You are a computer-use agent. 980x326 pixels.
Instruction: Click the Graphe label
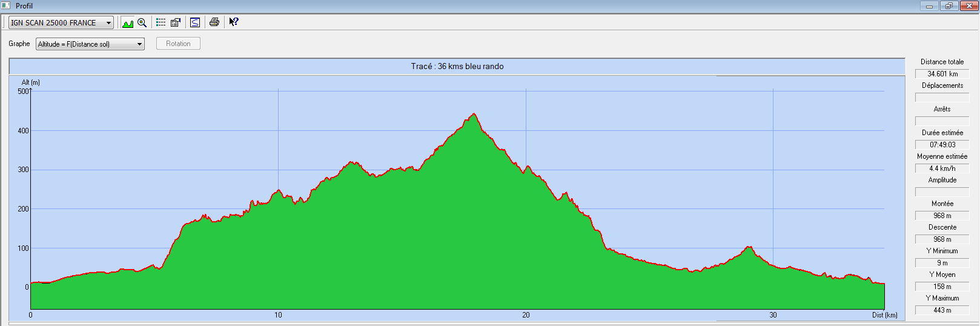tap(19, 44)
